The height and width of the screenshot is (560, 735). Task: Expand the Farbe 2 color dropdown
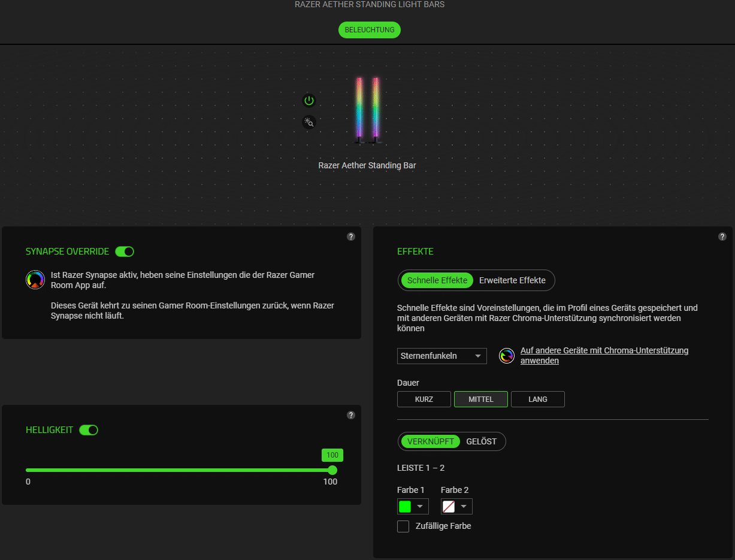point(456,507)
